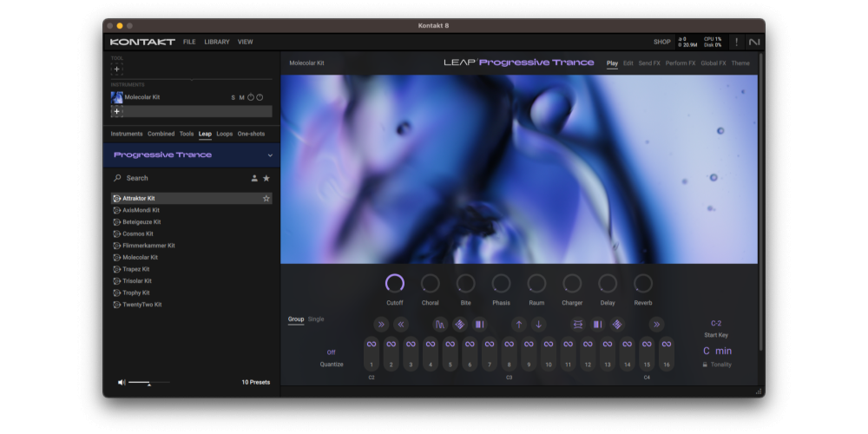Viewport: 868px width, 434px height.
Task: Click the down arrow above pad 9
Action: [x=538, y=325]
